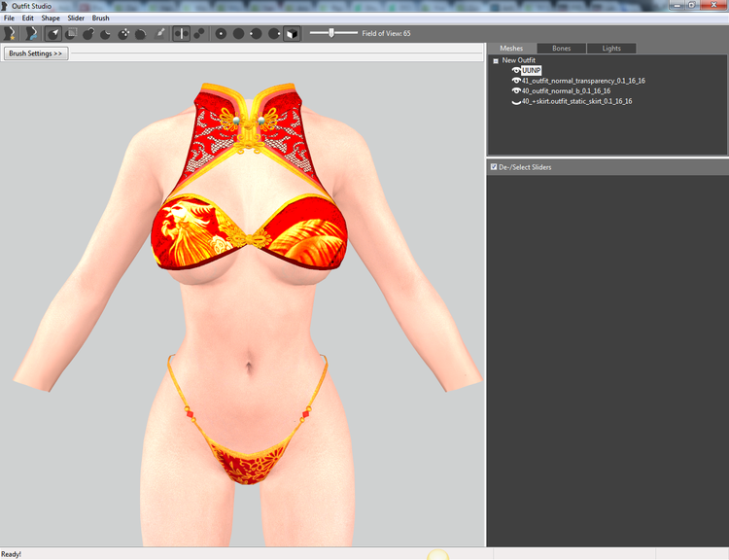Select 40_outfit_normal_b_0.1_16_16 mesh
This screenshot has height=560, width=729.
pos(566,91)
